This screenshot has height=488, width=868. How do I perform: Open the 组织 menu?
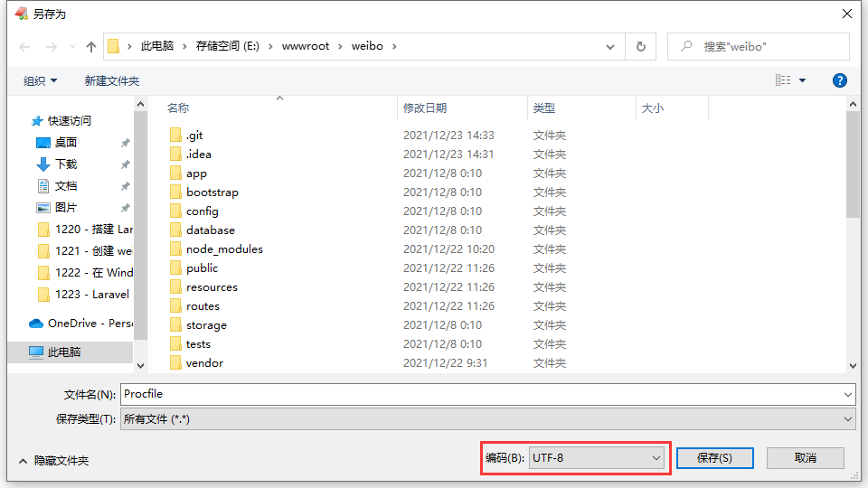coord(40,80)
